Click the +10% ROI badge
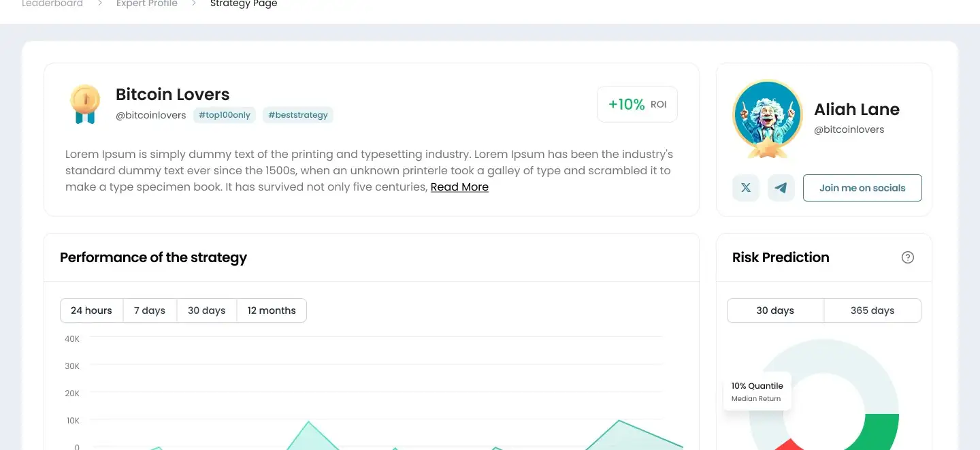This screenshot has height=450, width=980. (x=637, y=104)
